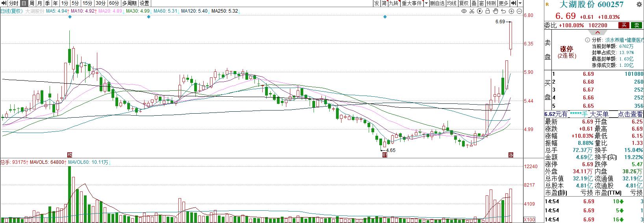Viewport: 644px width, 223px height.
Task: Toggle the 均线 moving-average button
Action: (x=451, y=3)
